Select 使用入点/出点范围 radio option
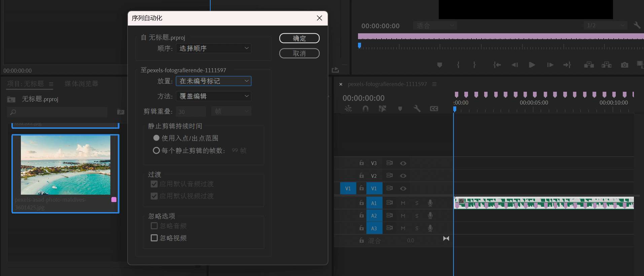 click(x=156, y=138)
